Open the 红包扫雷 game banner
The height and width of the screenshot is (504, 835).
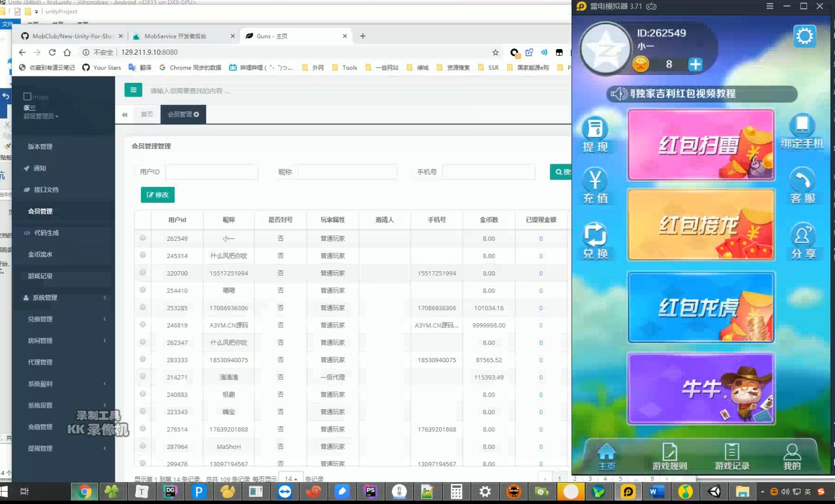pos(700,145)
